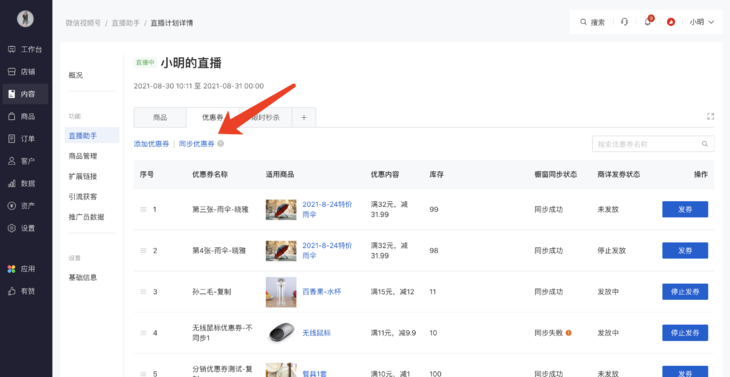The width and height of the screenshot is (730, 377).
Task: Switch to the 商品 tab
Action: pyautogui.click(x=160, y=117)
